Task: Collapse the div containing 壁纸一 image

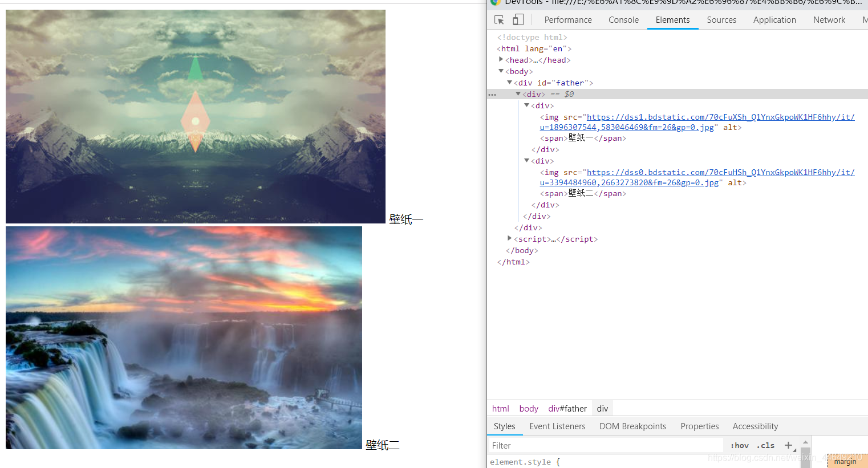Action: tap(527, 105)
